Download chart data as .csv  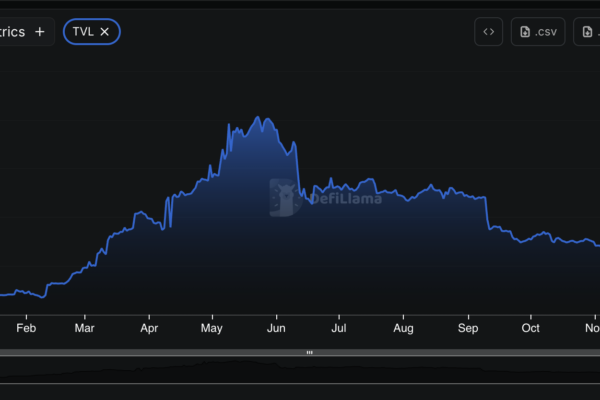pos(537,32)
